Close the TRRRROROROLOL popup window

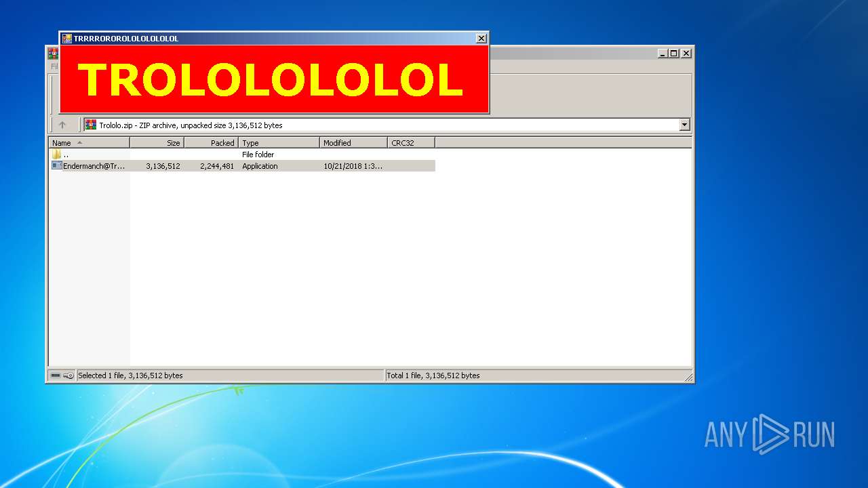[x=481, y=39]
